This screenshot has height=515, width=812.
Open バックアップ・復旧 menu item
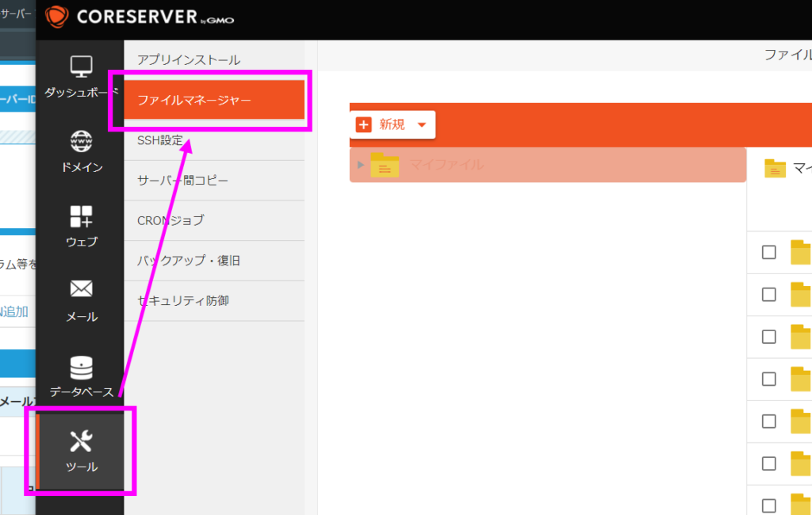coord(189,261)
